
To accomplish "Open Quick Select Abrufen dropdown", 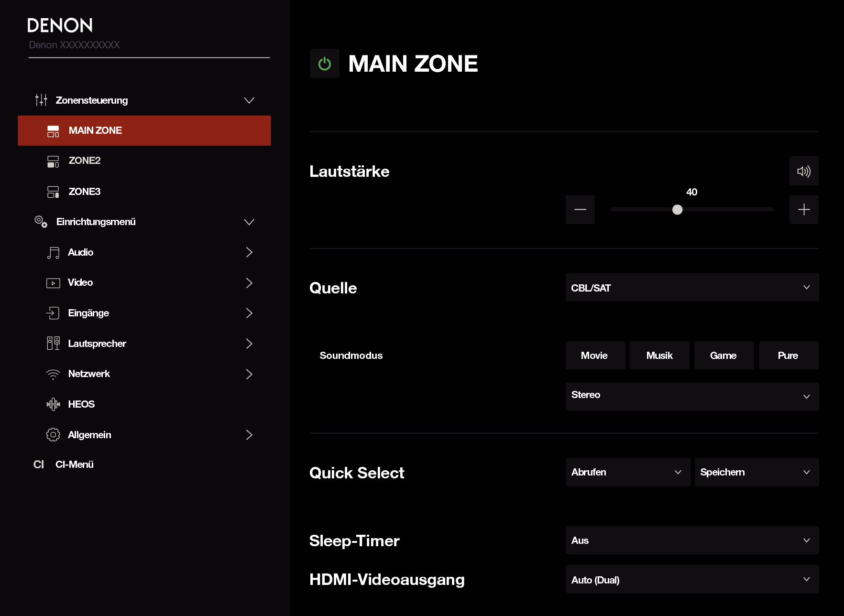I will tap(627, 472).
